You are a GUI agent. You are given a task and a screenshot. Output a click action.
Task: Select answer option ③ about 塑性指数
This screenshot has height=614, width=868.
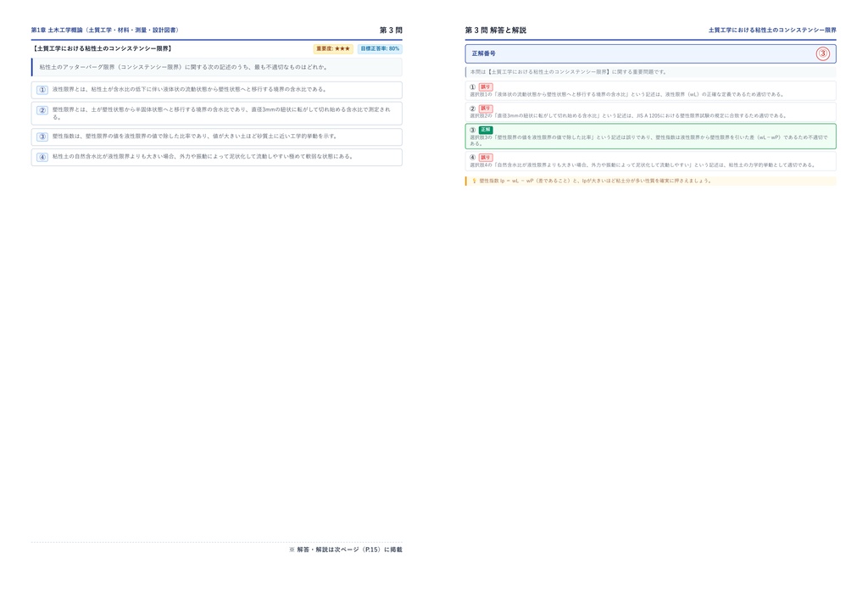[216, 137]
